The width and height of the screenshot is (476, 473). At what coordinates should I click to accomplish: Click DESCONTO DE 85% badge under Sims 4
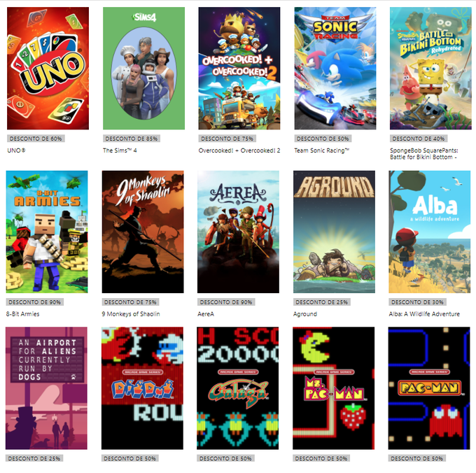(132, 139)
